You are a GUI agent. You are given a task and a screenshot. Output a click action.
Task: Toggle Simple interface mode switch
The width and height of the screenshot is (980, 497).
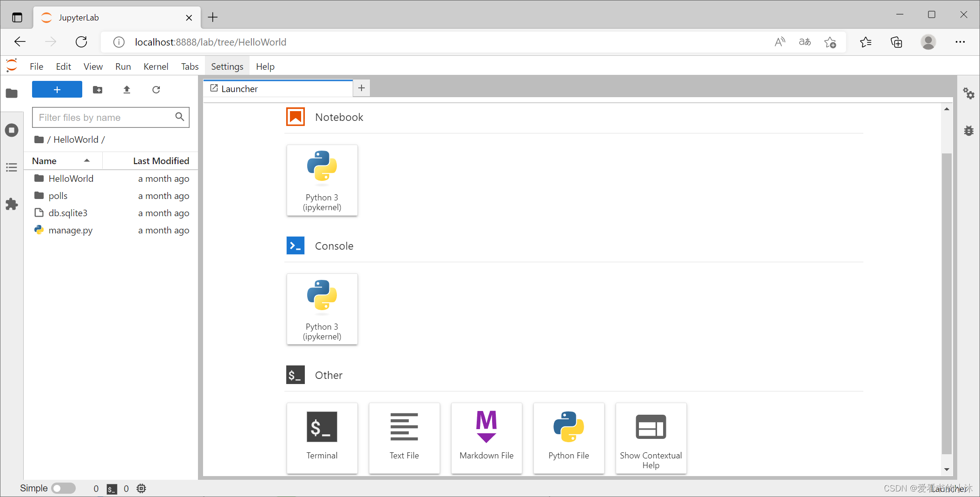[x=64, y=488]
